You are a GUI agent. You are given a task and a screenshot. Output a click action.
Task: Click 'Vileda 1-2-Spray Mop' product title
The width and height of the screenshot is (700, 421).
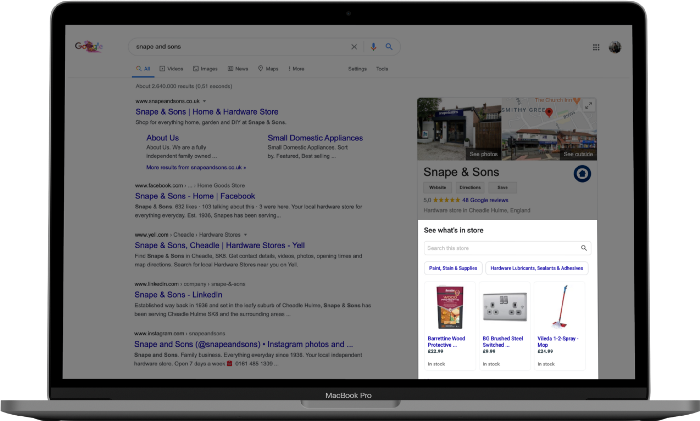(558, 342)
